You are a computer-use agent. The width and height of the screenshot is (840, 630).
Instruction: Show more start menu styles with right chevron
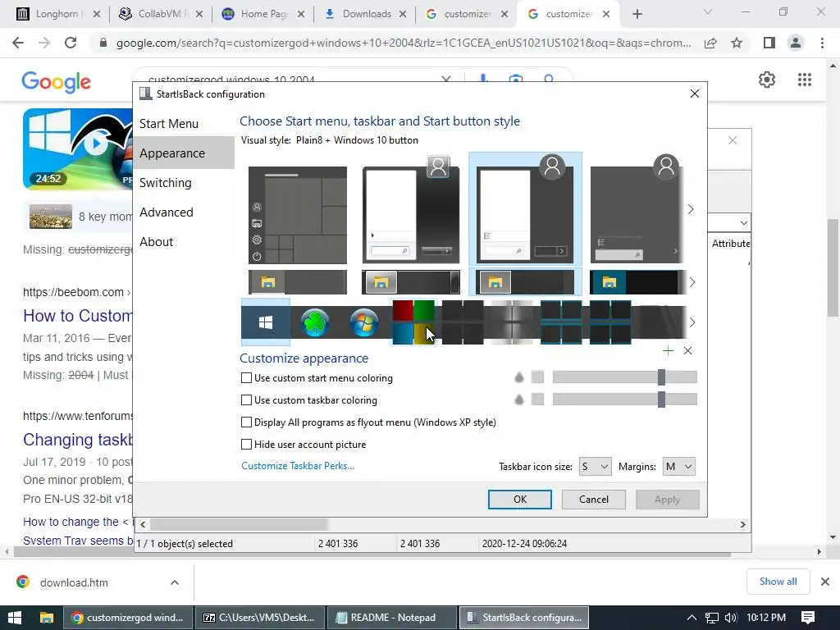coord(691,209)
